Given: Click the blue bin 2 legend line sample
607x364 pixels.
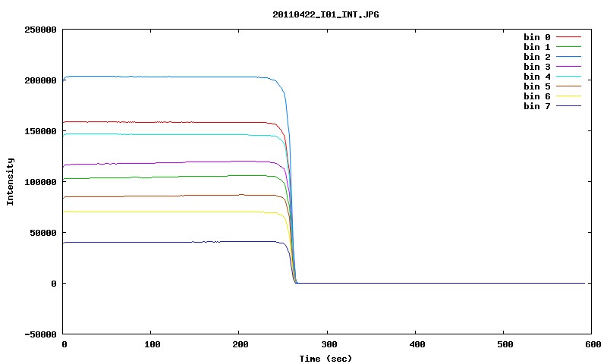Looking at the screenshot, I should coord(568,57).
